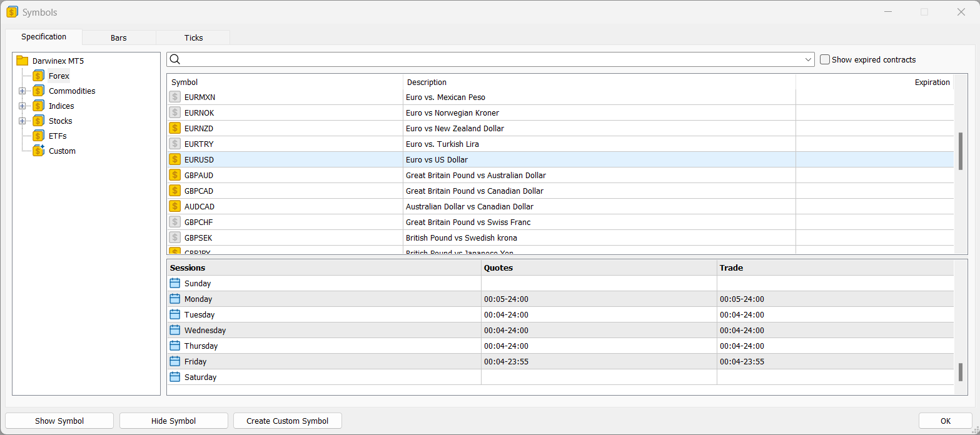Click the gold dollar icon beside EURUSD
The width and height of the screenshot is (980, 435).
174,159
